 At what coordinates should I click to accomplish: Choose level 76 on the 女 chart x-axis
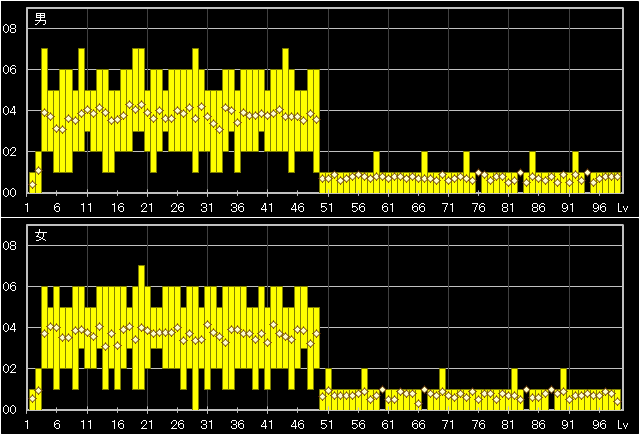tap(478, 425)
